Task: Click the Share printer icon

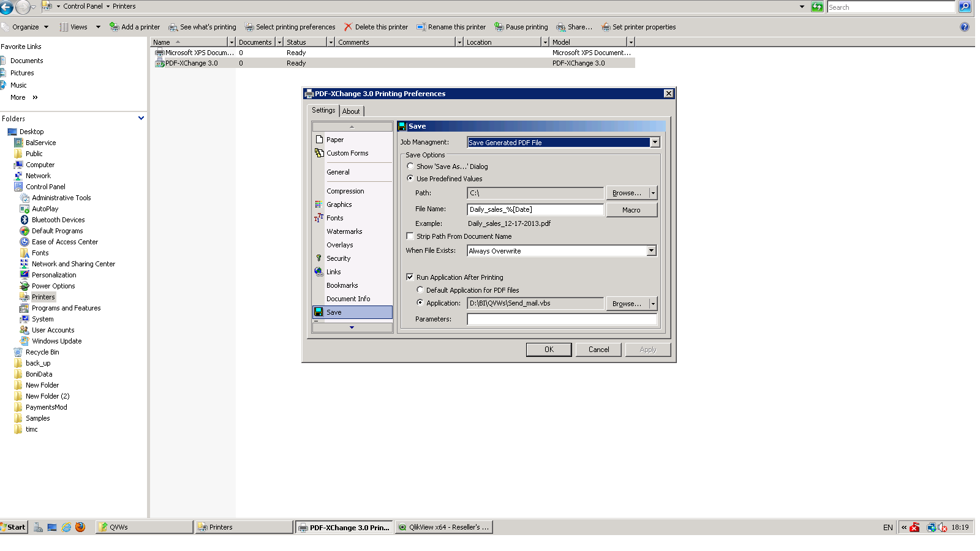Action: click(x=560, y=27)
